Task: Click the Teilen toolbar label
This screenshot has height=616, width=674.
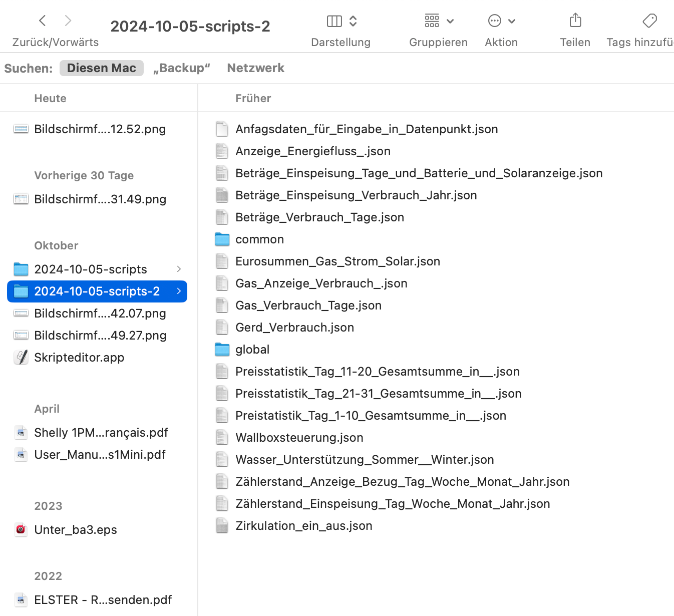Action: [x=575, y=43]
